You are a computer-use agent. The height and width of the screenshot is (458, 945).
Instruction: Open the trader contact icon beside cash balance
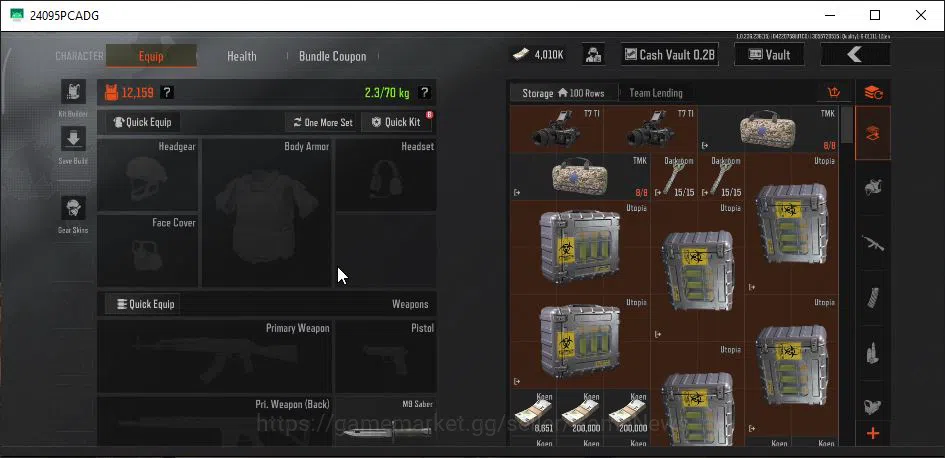(594, 55)
